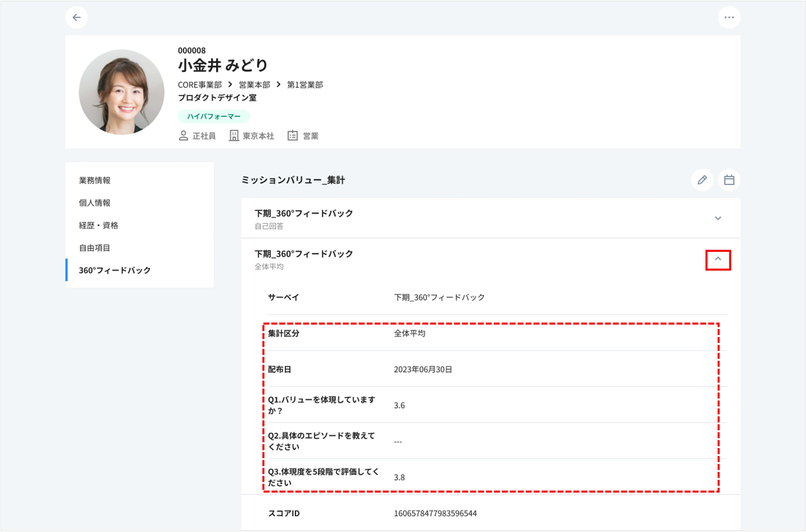Click the employee profile photo
Screen dimensions: 806x532
coord(121,92)
